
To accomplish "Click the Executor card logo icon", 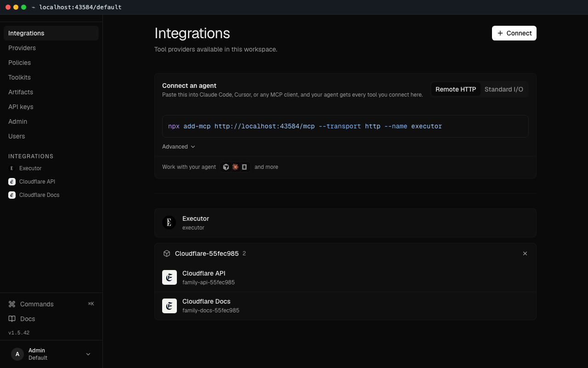I will tap(169, 223).
